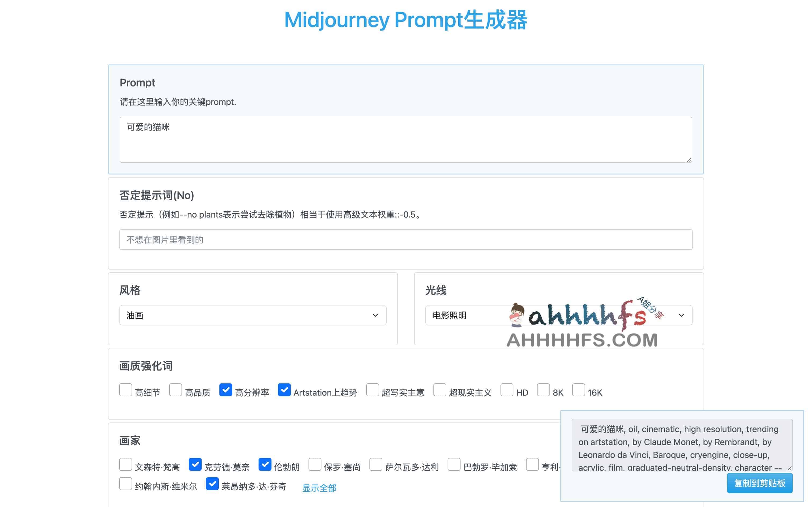The image size is (812, 507).
Task: Deselect painter 伦勃朗
Action: tap(265, 465)
